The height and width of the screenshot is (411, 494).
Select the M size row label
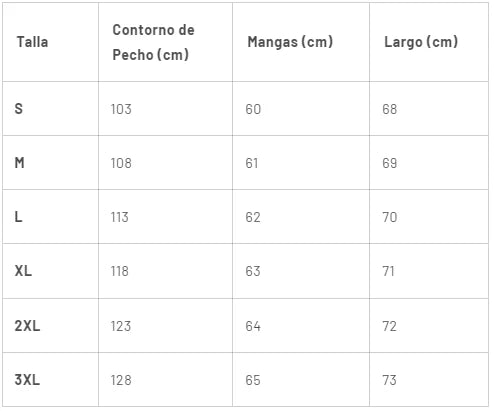click(19, 163)
